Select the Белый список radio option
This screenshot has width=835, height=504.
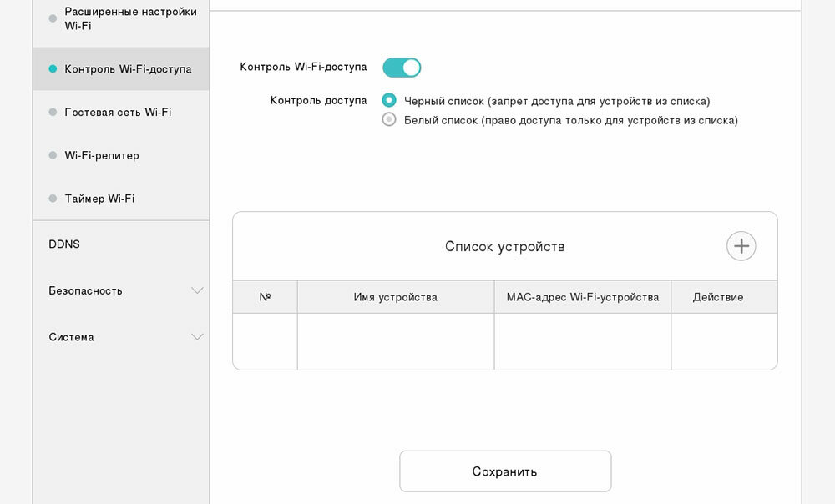[x=389, y=119]
